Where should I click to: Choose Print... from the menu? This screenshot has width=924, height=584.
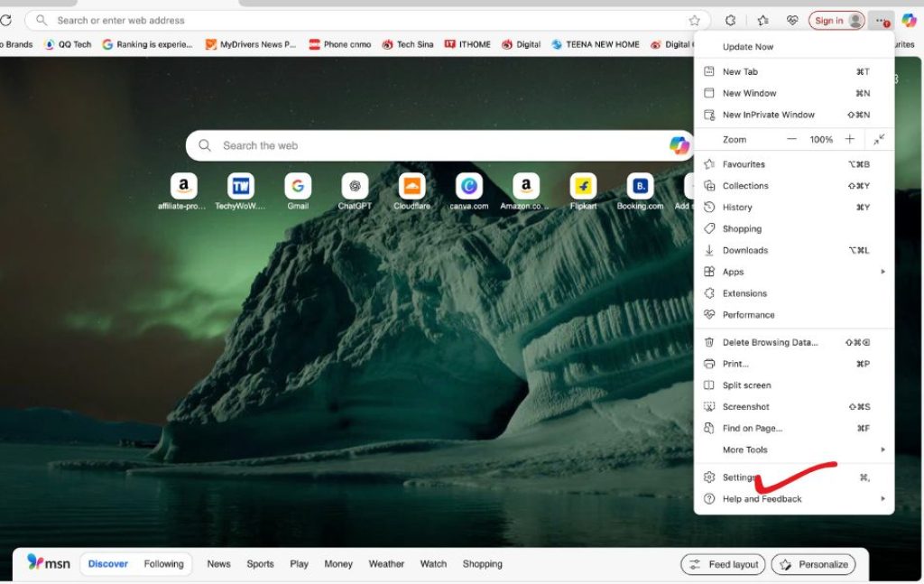[x=794, y=364]
